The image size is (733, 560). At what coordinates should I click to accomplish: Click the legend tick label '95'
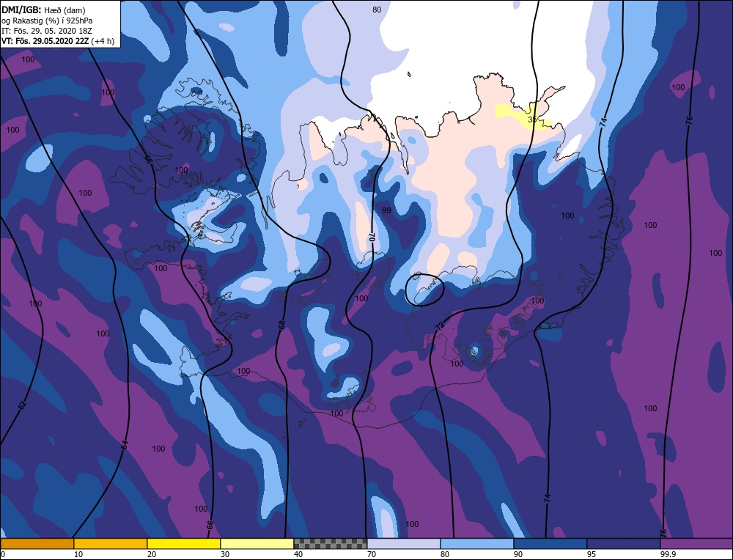pyautogui.click(x=590, y=554)
